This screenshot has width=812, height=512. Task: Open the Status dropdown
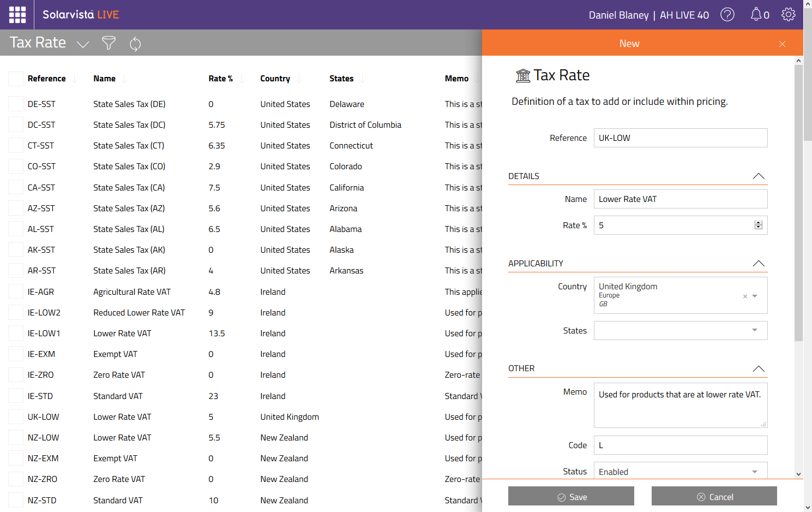click(x=681, y=471)
